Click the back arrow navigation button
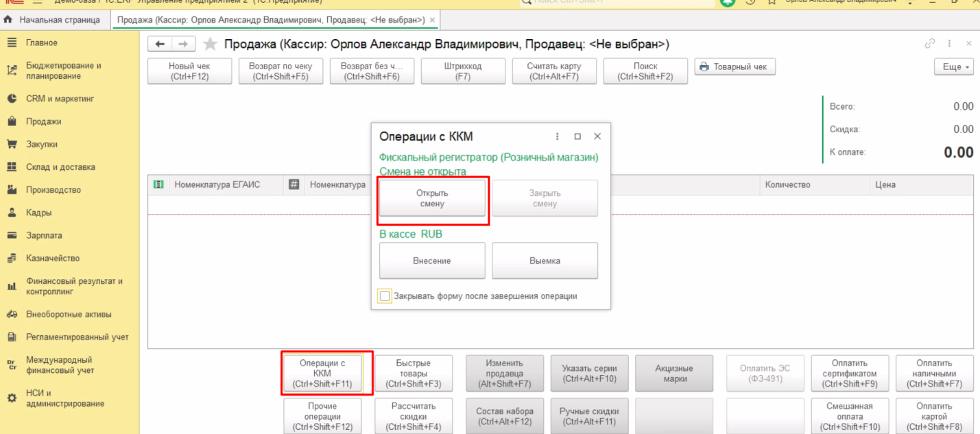This screenshot has height=434, width=980. coord(160,45)
